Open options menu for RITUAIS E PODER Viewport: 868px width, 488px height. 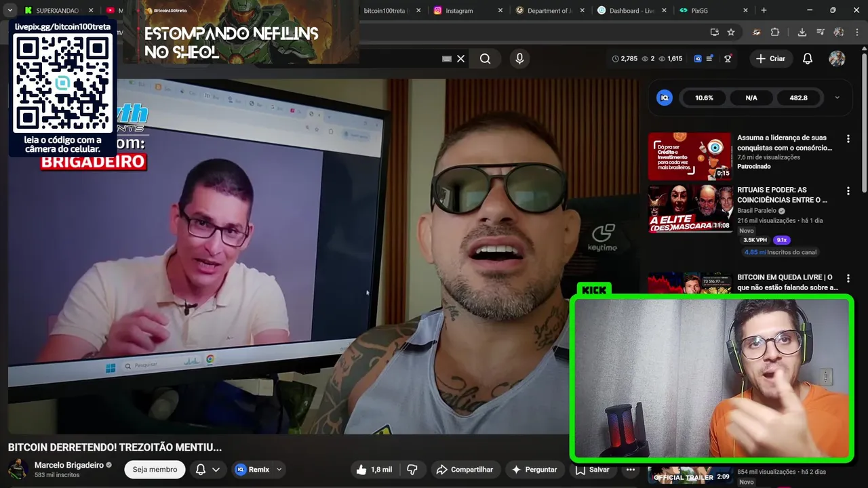[x=848, y=191]
